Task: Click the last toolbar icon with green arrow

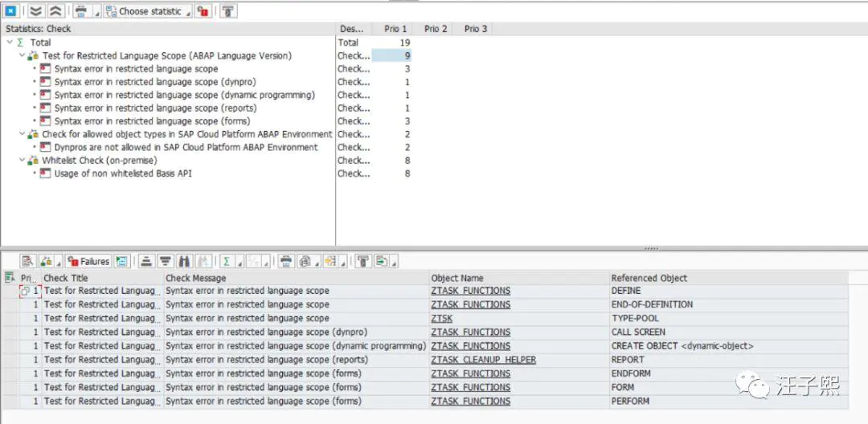Action: (382, 261)
